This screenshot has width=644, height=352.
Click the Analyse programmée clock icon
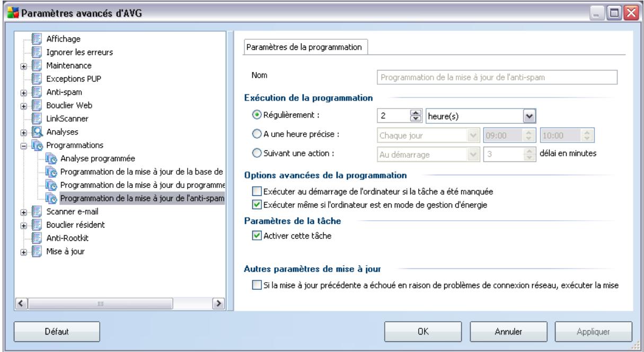coord(50,158)
